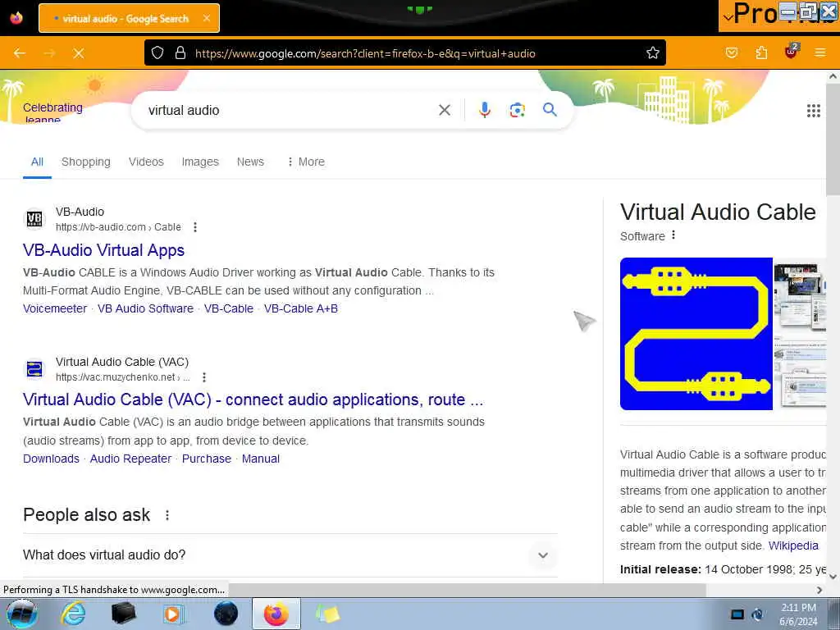Open Windows Media Player from the taskbar
Screen dimensions: 840x630
pos(174,614)
